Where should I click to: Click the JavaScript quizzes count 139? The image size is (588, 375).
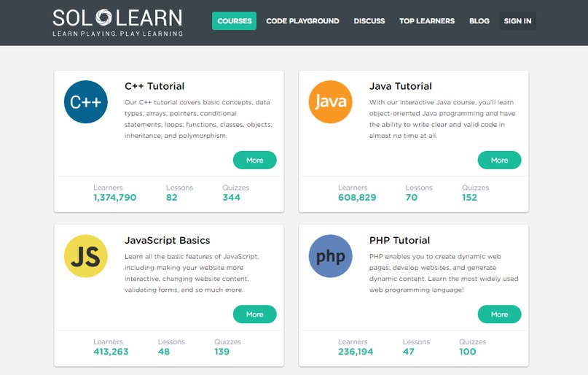pos(222,352)
